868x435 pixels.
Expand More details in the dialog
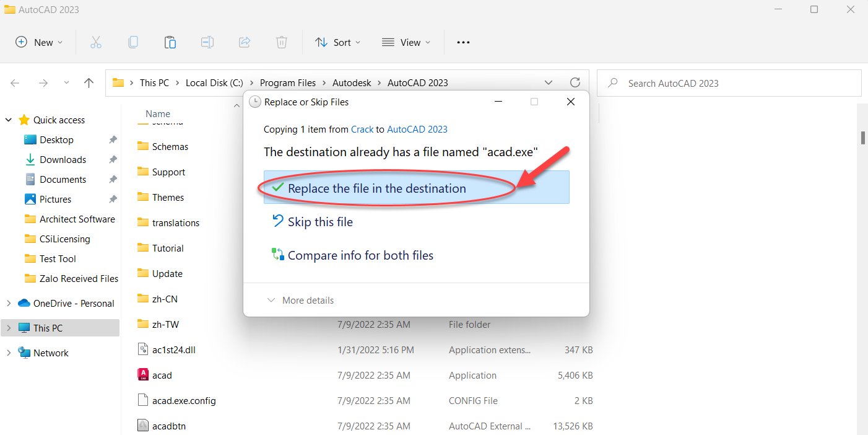click(x=301, y=301)
